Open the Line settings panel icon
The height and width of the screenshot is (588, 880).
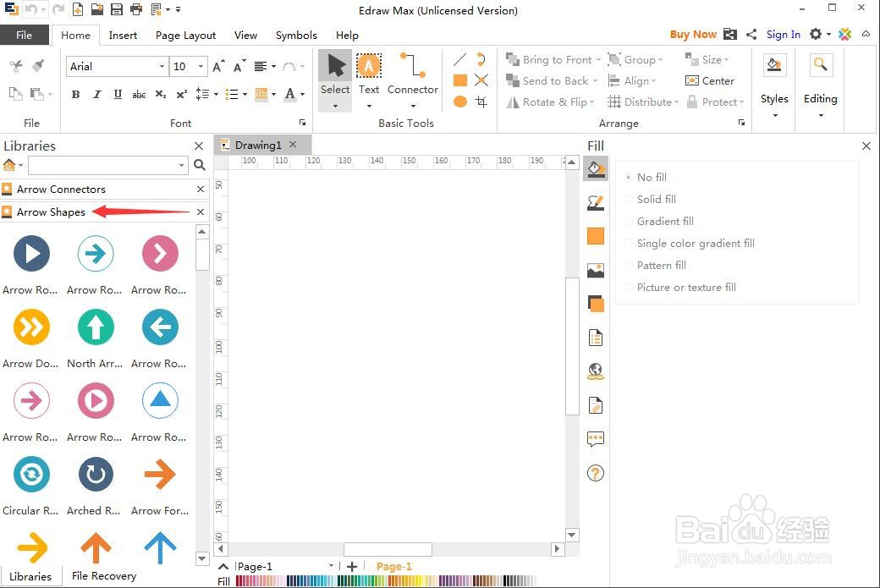(596, 202)
